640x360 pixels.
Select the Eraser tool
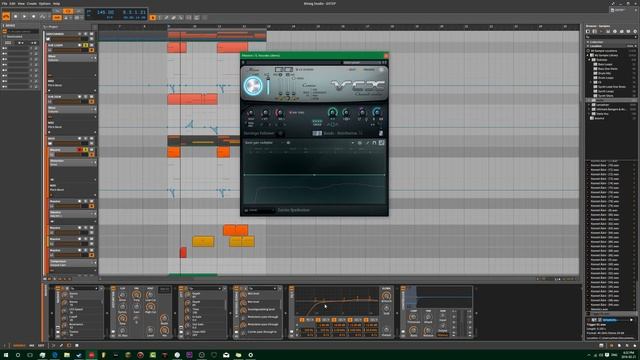point(173,18)
